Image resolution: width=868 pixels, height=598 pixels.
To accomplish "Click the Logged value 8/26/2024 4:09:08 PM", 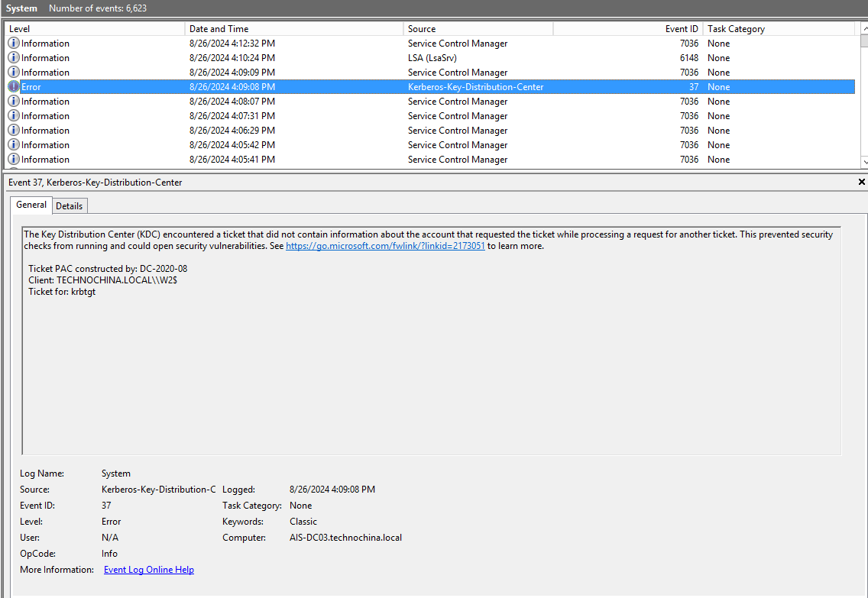I will click(x=332, y=490).
